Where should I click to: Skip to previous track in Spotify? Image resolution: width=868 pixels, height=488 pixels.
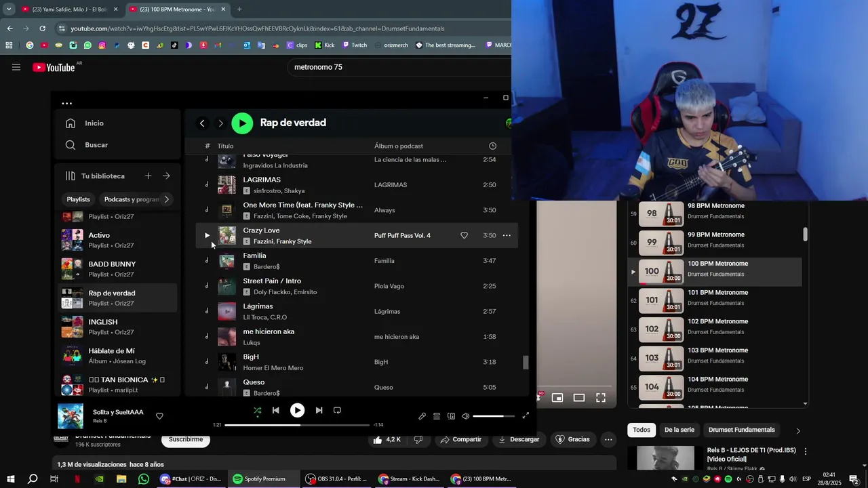(x=276, y=411)
